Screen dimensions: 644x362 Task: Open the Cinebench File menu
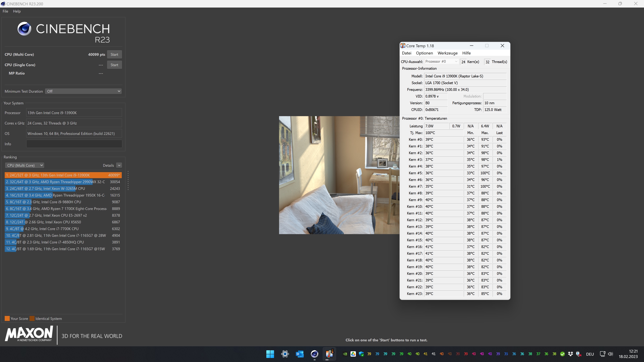(x=5, y=11)
